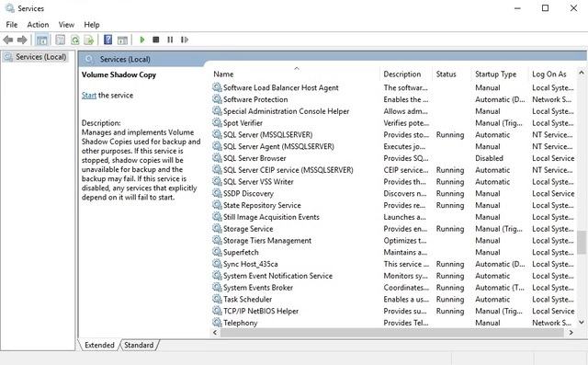Image resolution: width=588 pixels, height=365 pixels.
Task: Stop Service square icon
Action: pyautogui.click(x=156, y=40)
